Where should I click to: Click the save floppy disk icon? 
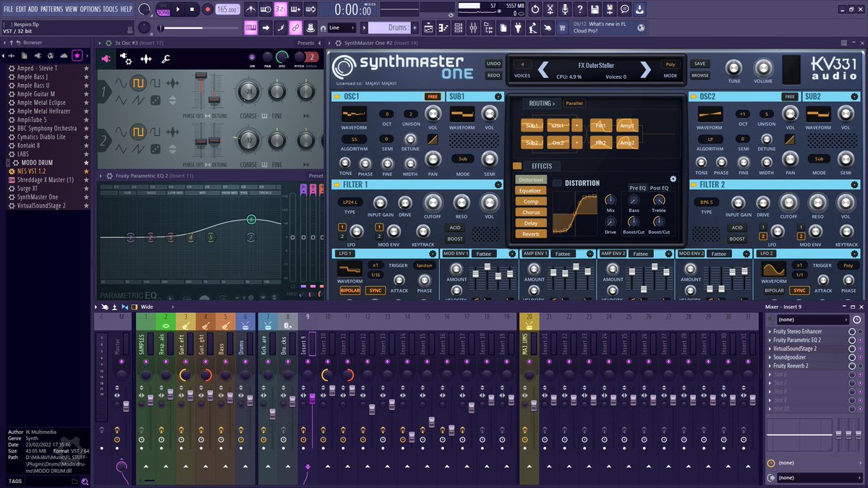pyautogui.click(x=595, y=9)
